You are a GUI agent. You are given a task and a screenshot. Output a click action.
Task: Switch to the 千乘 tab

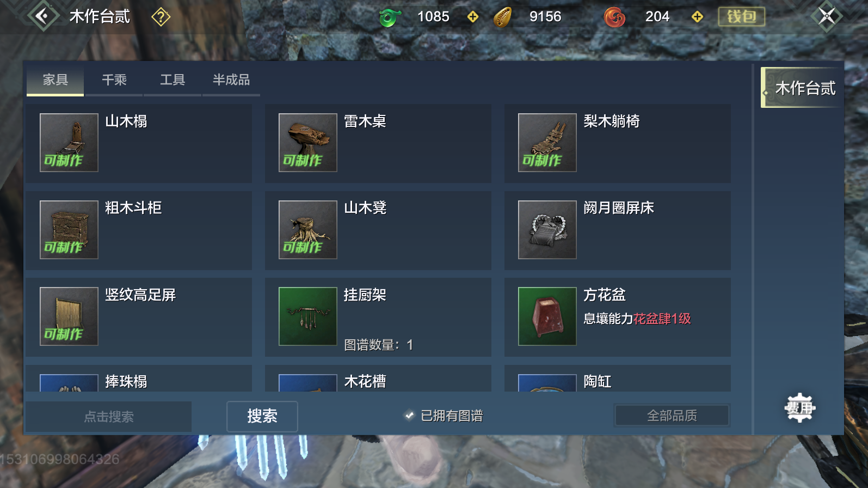pos(114,81)
